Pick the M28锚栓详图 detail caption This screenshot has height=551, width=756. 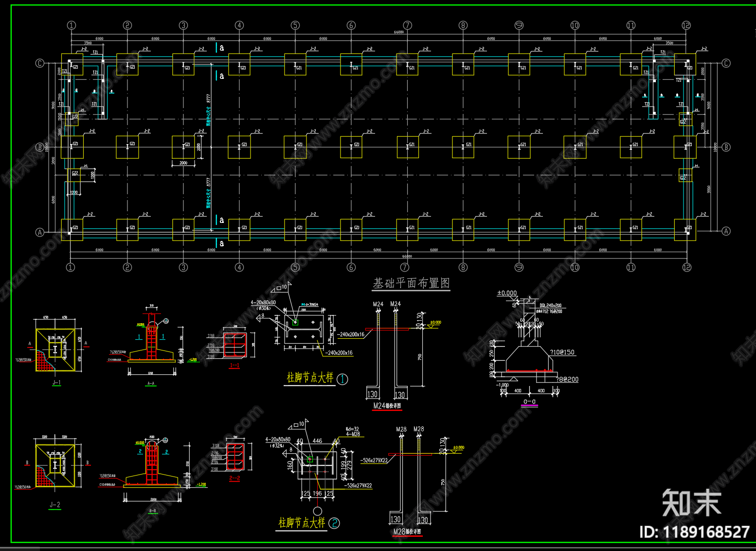[x=407, y=532]
